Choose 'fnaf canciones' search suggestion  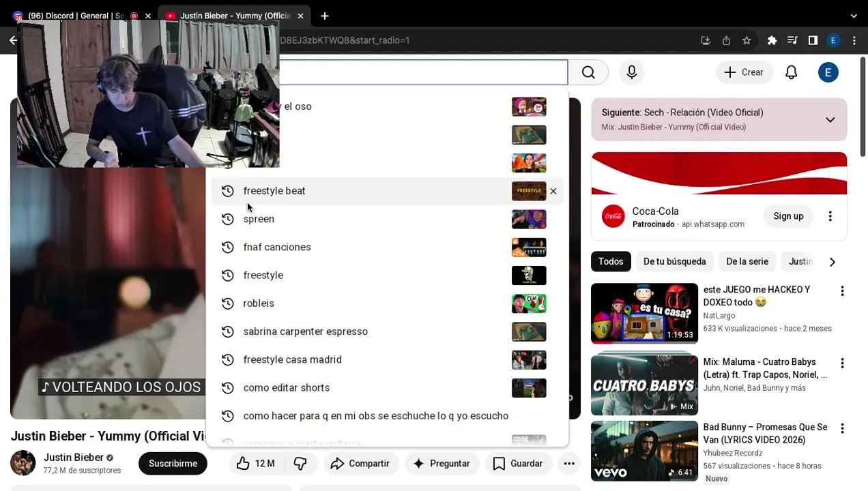tap(387, 247)
